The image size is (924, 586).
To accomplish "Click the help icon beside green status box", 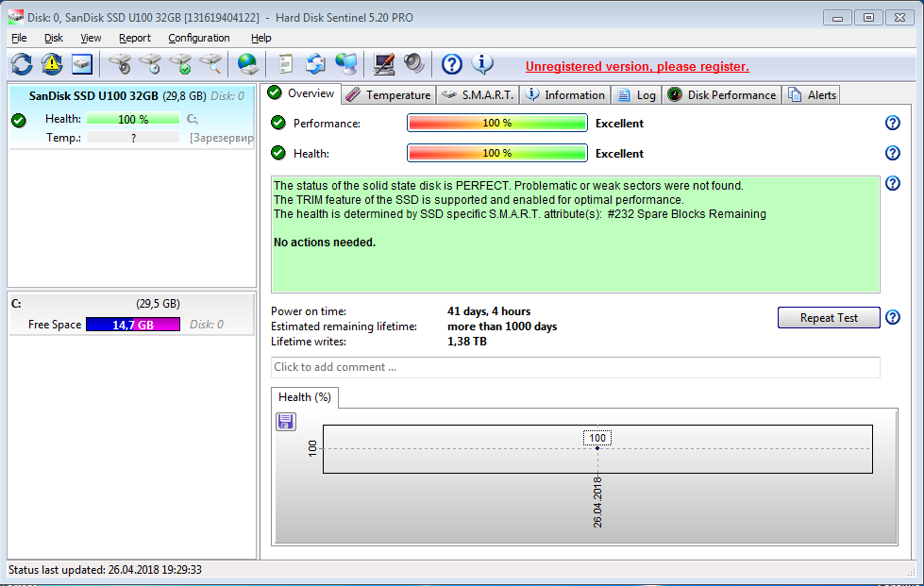I will (x=893, y=183).
